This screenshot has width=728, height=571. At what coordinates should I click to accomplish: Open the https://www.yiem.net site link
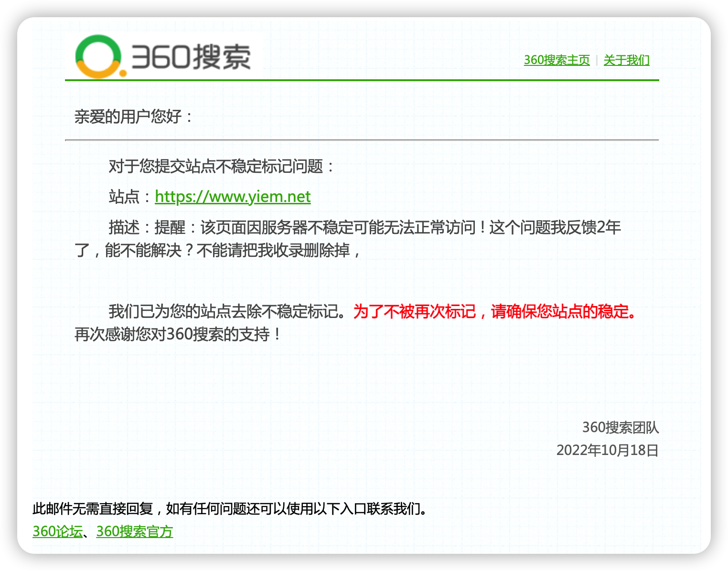coord(233,197)
